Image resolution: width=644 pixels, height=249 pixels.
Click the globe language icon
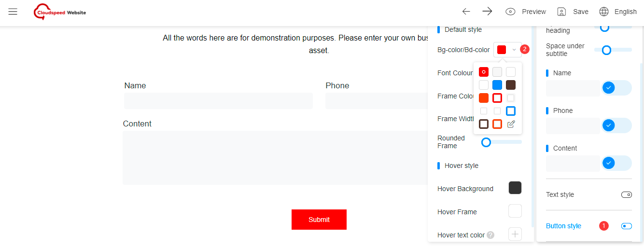click(604, 12)
